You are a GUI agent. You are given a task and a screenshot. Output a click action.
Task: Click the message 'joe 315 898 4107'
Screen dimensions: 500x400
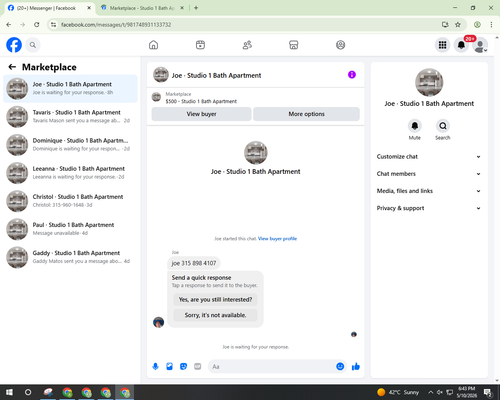[x=194, y=263]
